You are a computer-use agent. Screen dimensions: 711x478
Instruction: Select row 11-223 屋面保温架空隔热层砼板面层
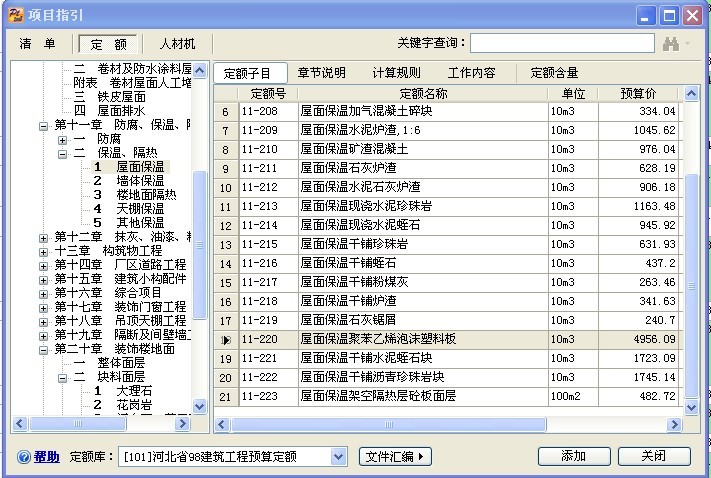[447, 396]
